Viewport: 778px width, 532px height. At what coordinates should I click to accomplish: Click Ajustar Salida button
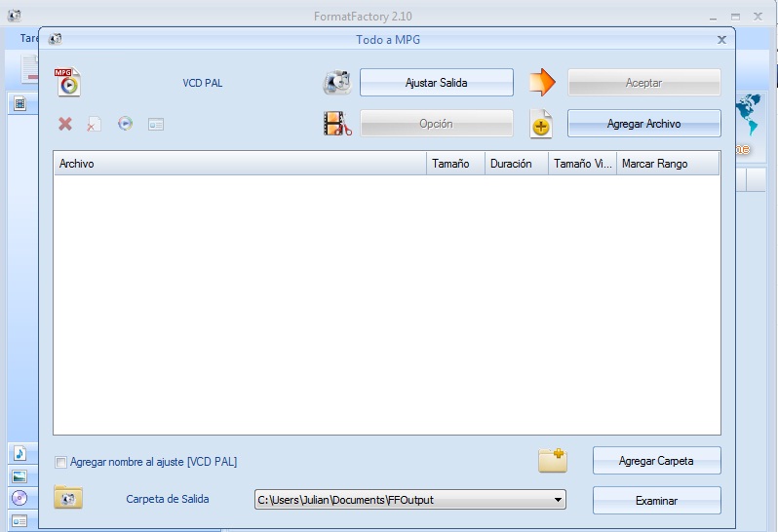(437, 82)
